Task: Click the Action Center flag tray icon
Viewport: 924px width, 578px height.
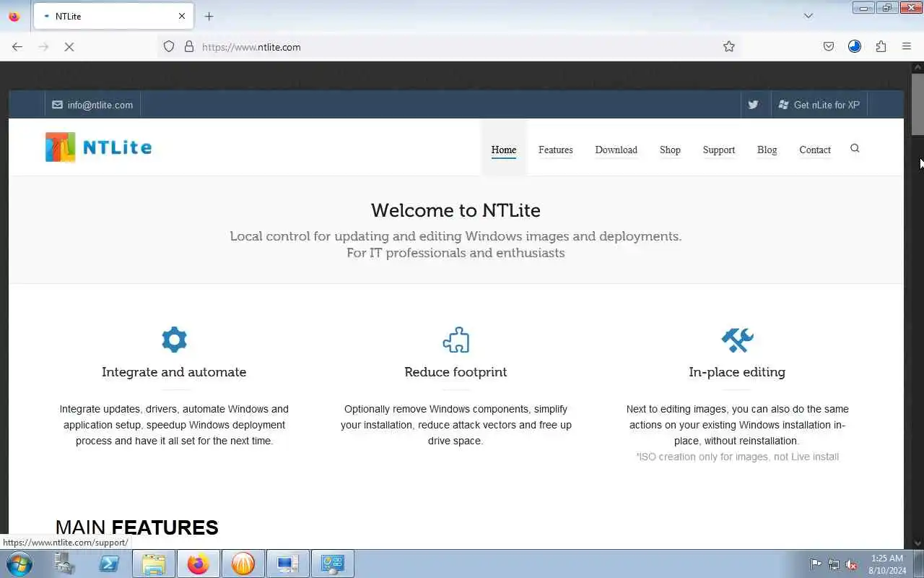Action: (x=816, y=564)
